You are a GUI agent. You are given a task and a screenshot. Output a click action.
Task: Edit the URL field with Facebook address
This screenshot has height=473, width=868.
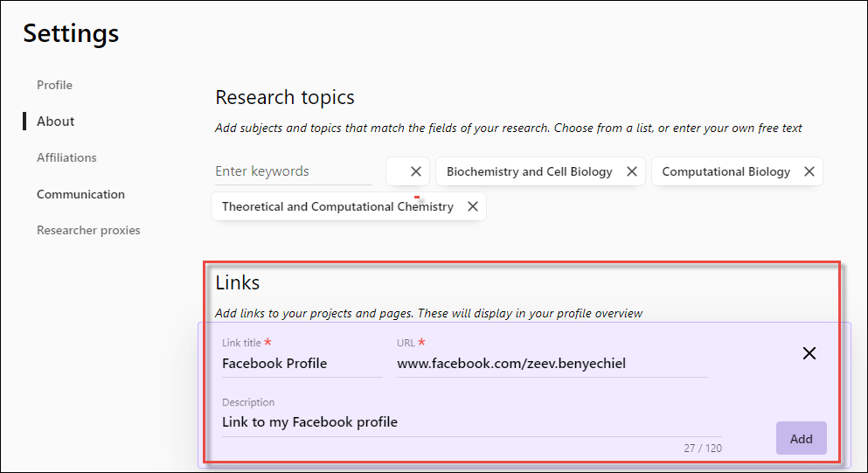(x=551, y=363)
